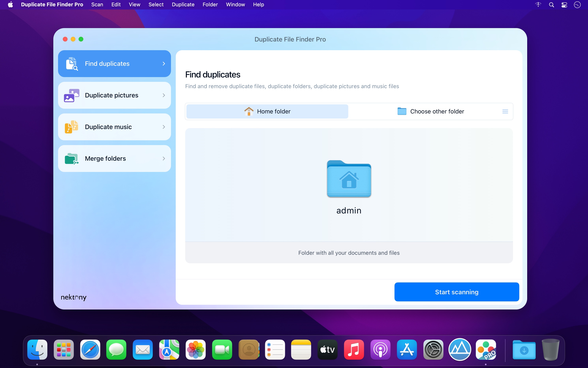Expand the Find duplicates chevron
Viewport: 588px width, 368px height.
(164, 63)
